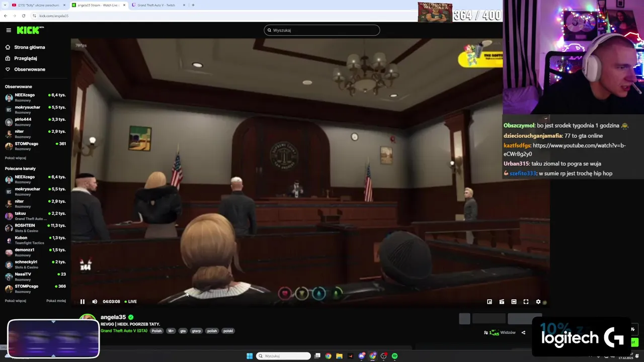Open the Kick hamburger sidebar menu
Viewport: 644px width, 362px height.
coord(9,30)
